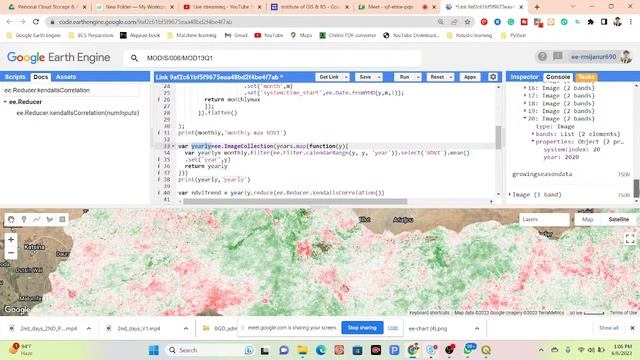Screen dimensions: 640x360
Task: Switch to the Docs tab
Action: (40, 77)
